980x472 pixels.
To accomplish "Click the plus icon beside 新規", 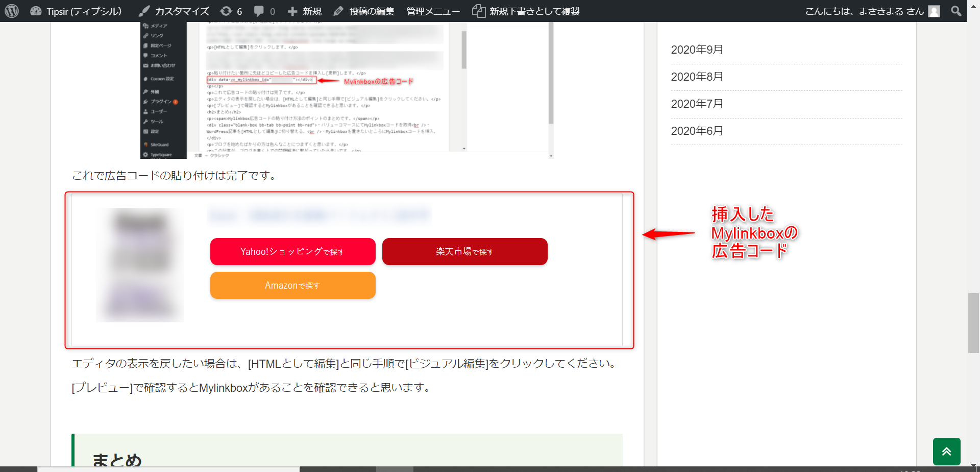I will 292,11.
